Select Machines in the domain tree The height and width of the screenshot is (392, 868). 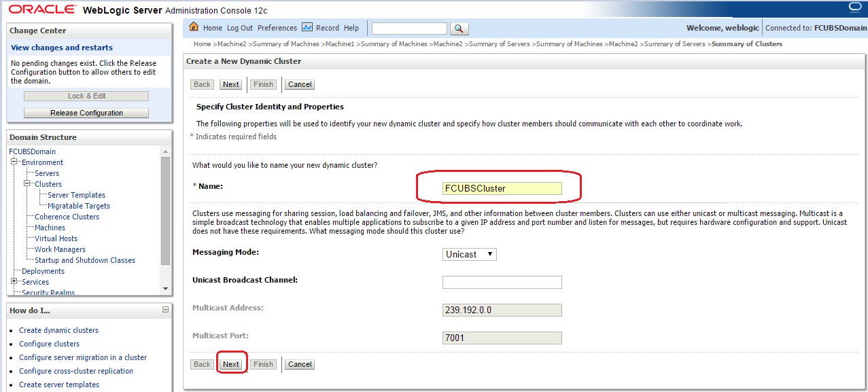click(x=50, y=228)
